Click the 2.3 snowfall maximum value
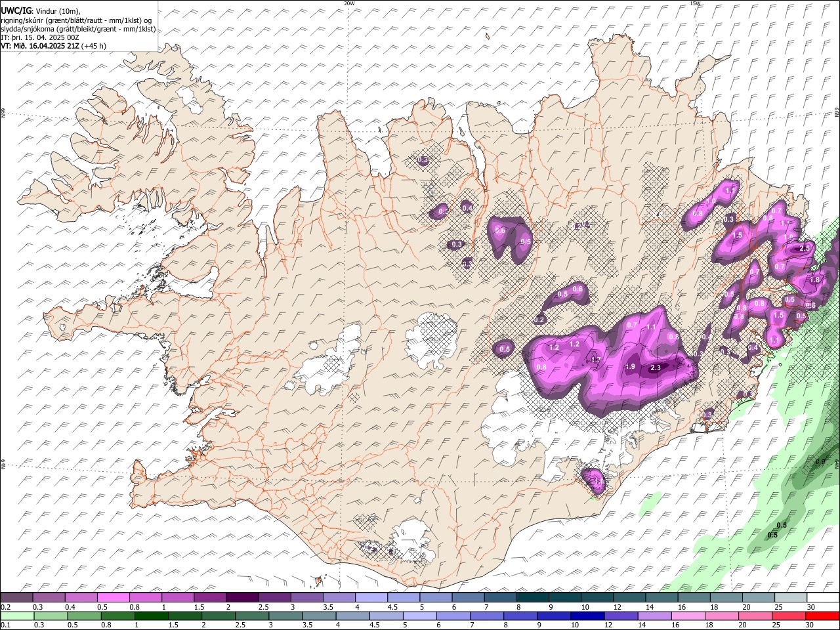This screenshot has height=630, width=840. click(655, 368)
